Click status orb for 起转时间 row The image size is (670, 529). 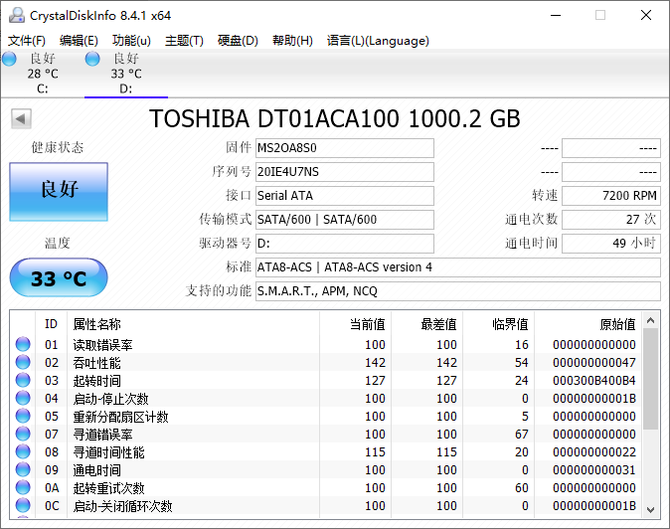tap(23, 381)
